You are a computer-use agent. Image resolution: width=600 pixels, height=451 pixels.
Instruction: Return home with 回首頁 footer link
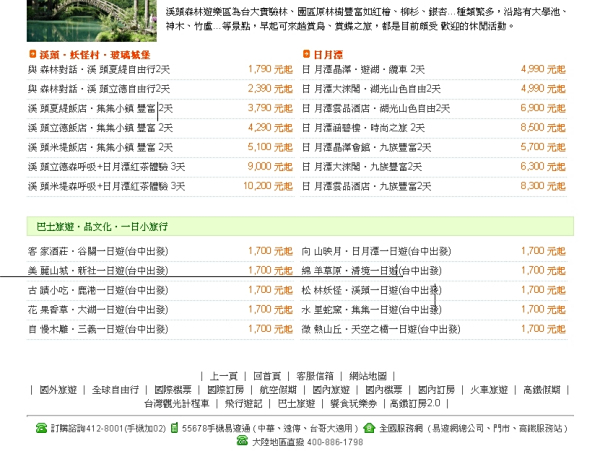point(267,376)
